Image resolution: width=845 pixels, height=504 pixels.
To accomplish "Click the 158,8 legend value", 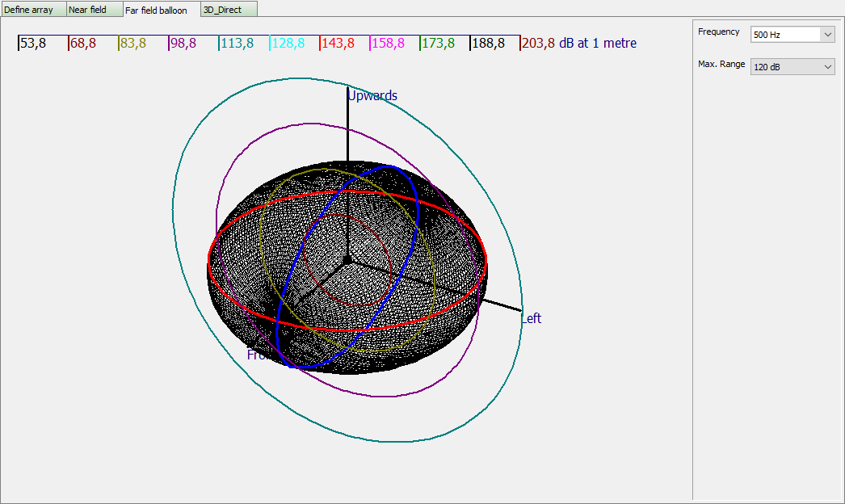I will pos(388,43).
